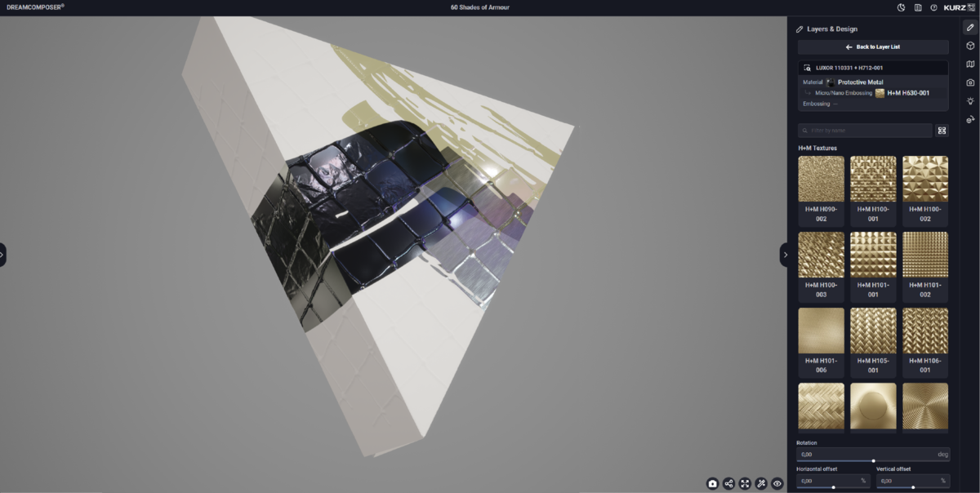Select the H+M H100-002 texture thumbnail
Screen dimensions: 980x493
[x=924, y=180]
